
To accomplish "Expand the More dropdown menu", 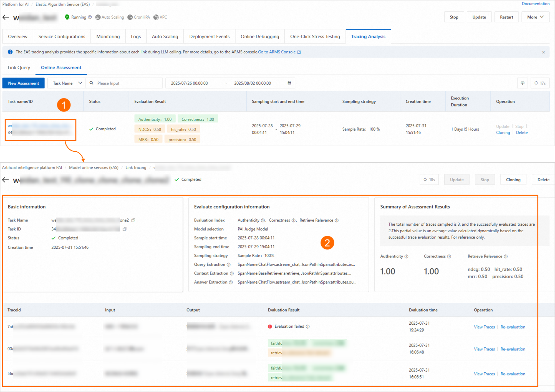I will point(535,17).
